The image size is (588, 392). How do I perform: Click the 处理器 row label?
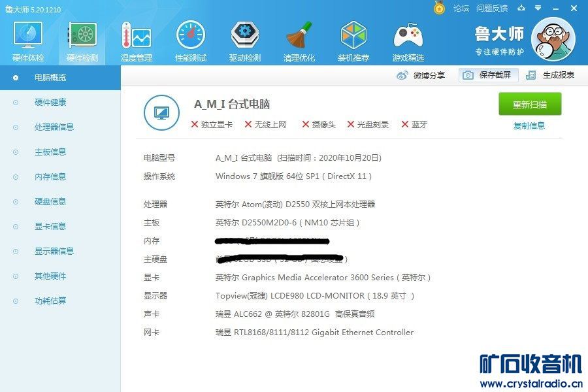click(155, 204)
